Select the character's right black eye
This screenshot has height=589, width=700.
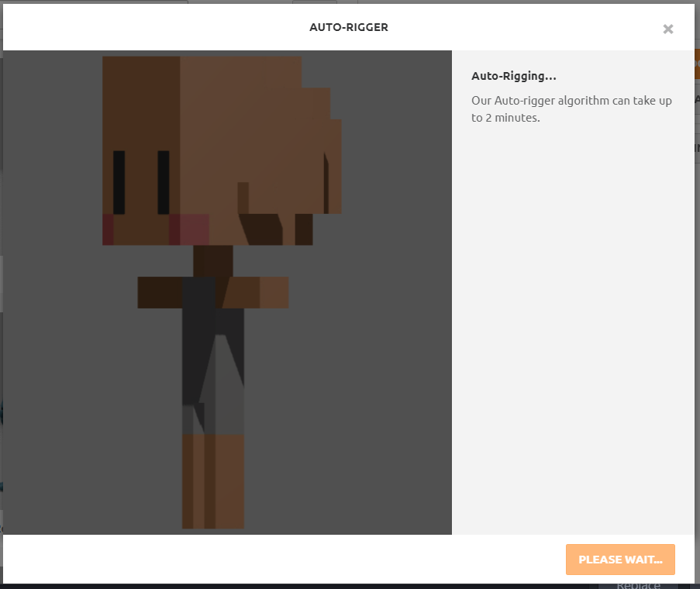pos(164,182)
